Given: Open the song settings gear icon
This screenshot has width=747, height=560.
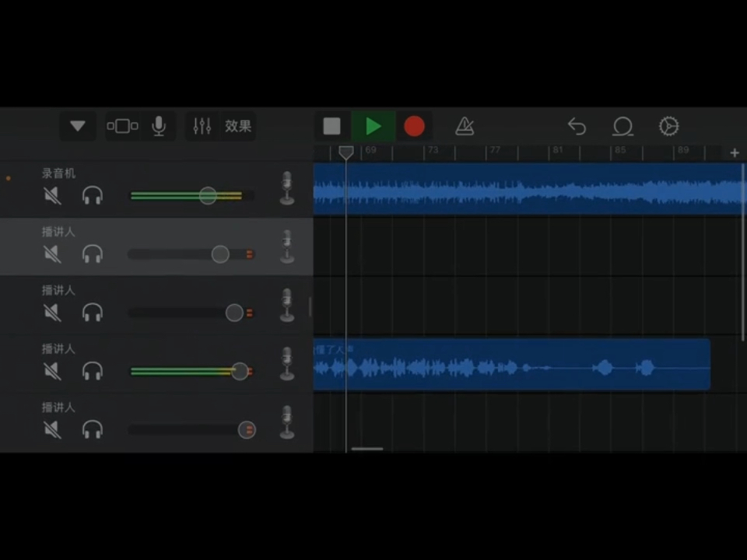Looking at the screenshot, I should 669,126.
